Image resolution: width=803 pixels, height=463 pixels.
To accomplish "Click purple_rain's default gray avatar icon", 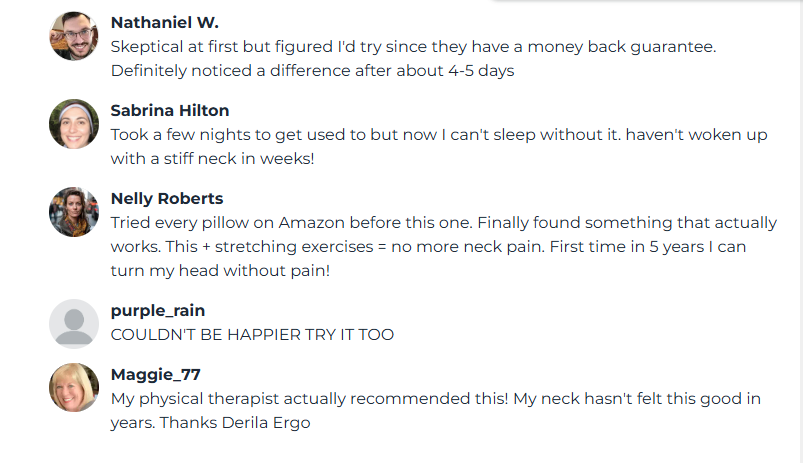I will (x=74, y=323).
